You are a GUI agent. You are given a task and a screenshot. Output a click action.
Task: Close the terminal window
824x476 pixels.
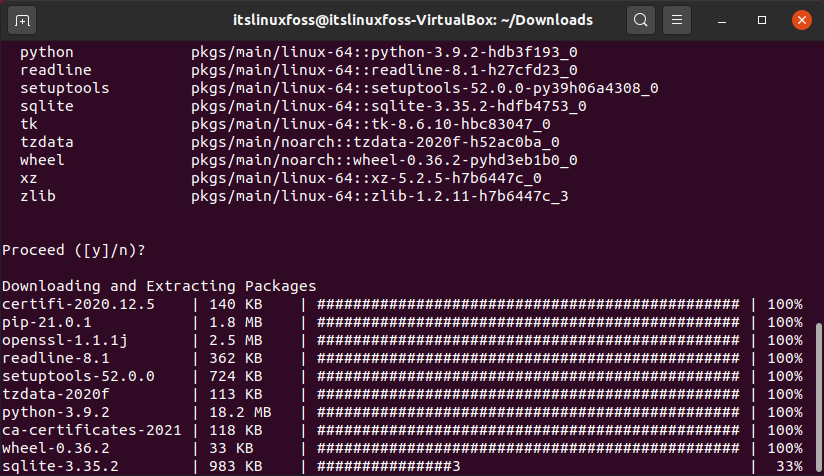pos(801,20)
